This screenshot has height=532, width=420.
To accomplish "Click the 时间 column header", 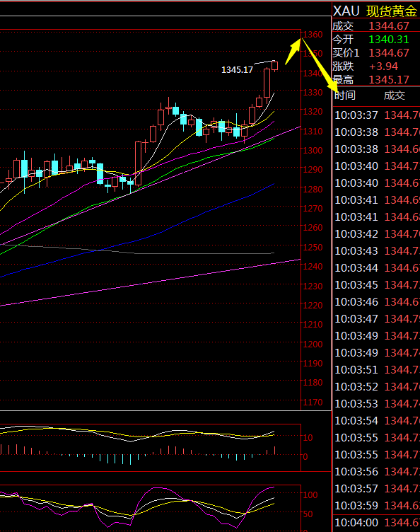I will click(345, 96).
